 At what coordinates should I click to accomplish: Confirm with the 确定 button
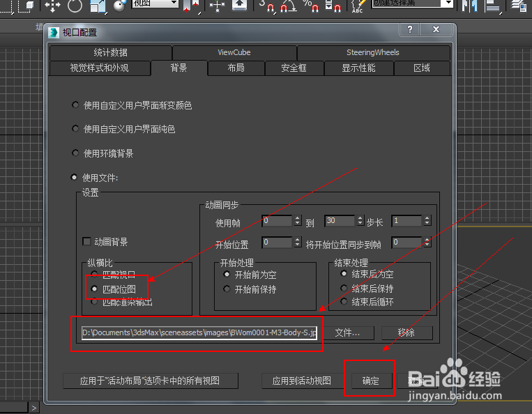(370, 381)
